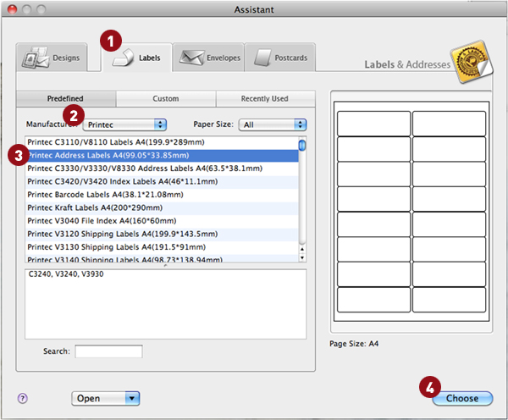The image size is (508, 420).
Task: Select Printec V3130 Shipping Labels A4
Action: pyautogui.click(x=162, y=247)
